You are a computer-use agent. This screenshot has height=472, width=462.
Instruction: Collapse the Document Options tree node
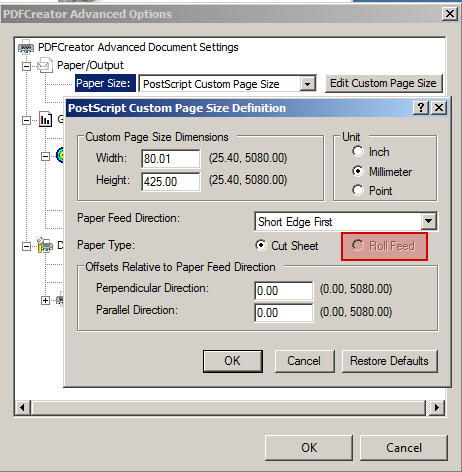[26, 246]
